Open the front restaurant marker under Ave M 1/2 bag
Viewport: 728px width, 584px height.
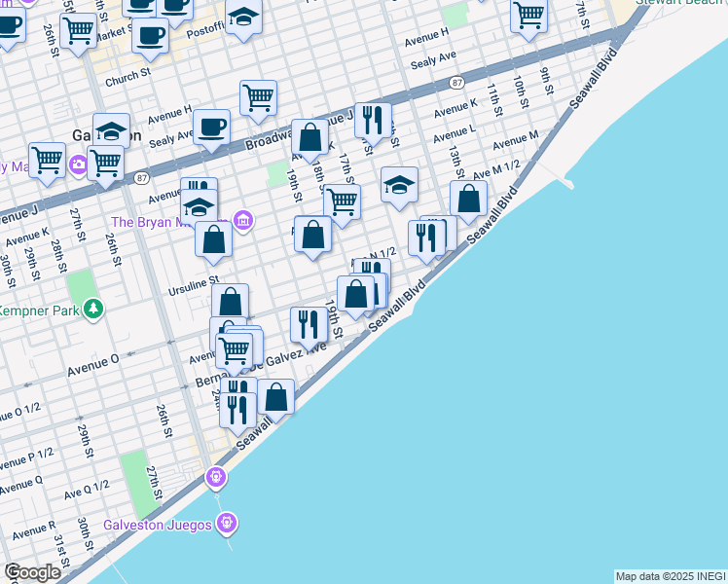(426, 238)
